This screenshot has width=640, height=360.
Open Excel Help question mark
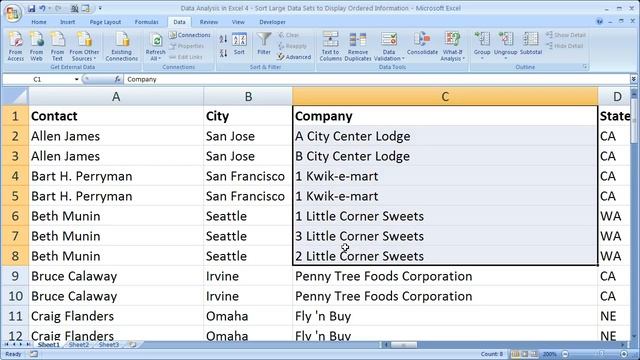click(x=600, y=22)
